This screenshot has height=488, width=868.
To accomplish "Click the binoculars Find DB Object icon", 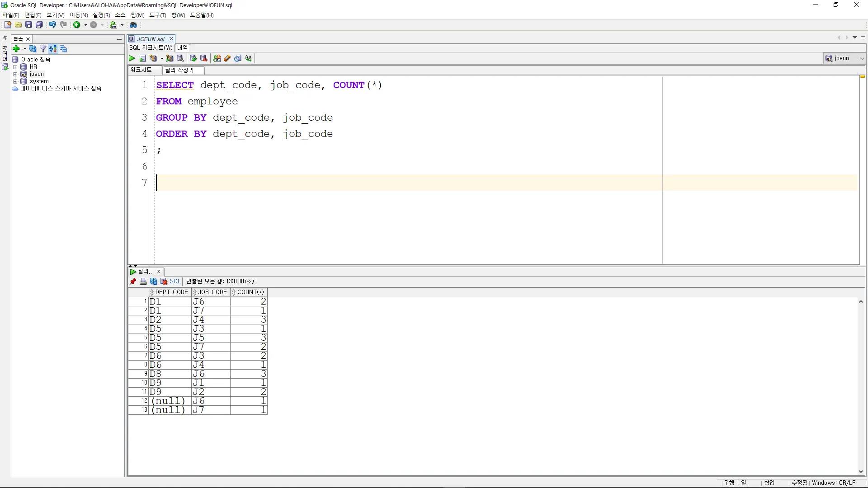I will (x=133, y=25).
